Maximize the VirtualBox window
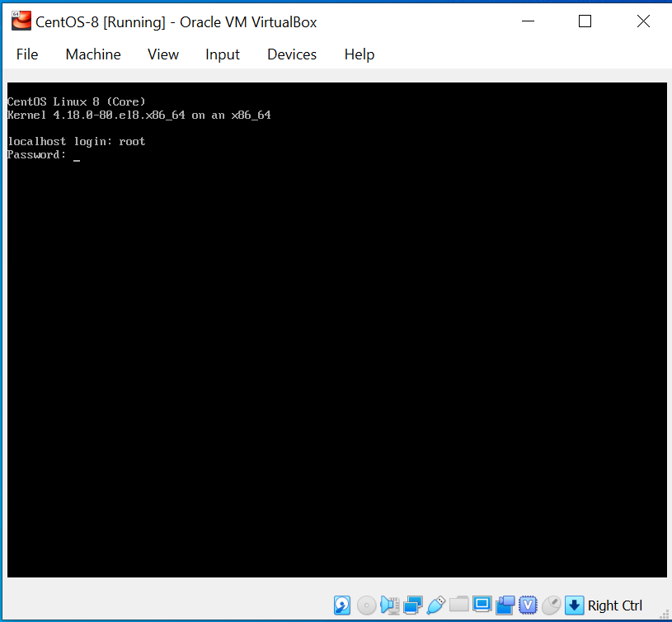The width and height of the screenshot is (672, 622). pyautogui.click(x=585, y=21)
